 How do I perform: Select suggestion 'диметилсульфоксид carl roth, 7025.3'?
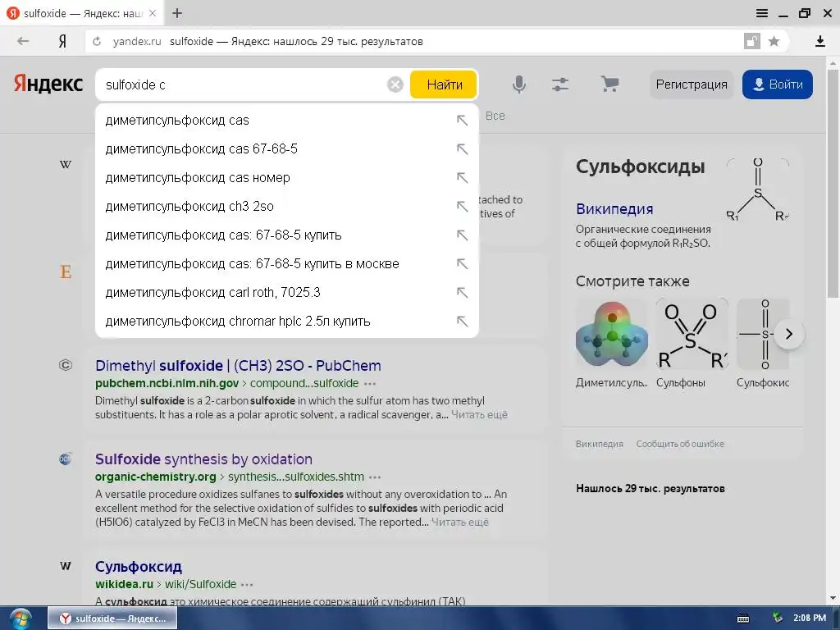tap(286, 293)
